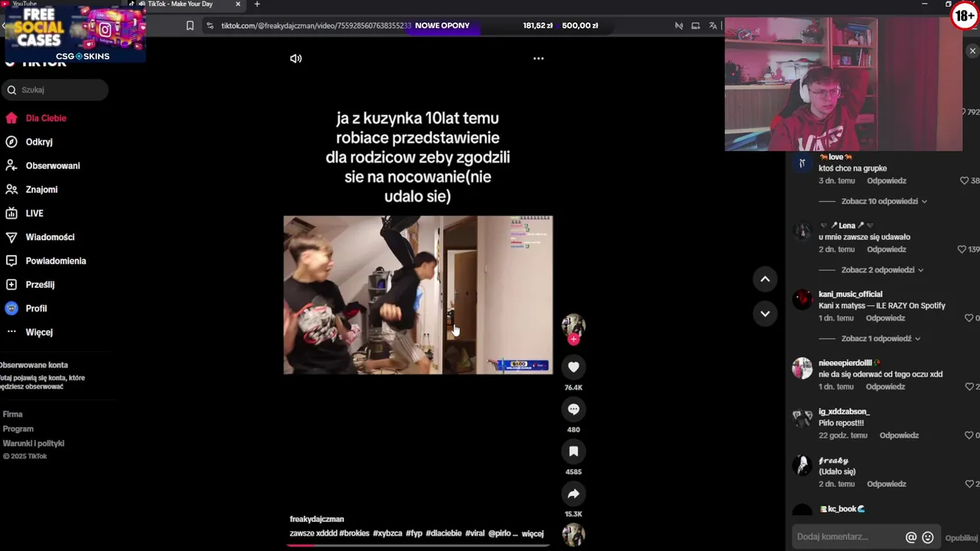Screen dimensions: 980x551
Task: Click browser translate icon in toolbar
Action: (713, 25)
